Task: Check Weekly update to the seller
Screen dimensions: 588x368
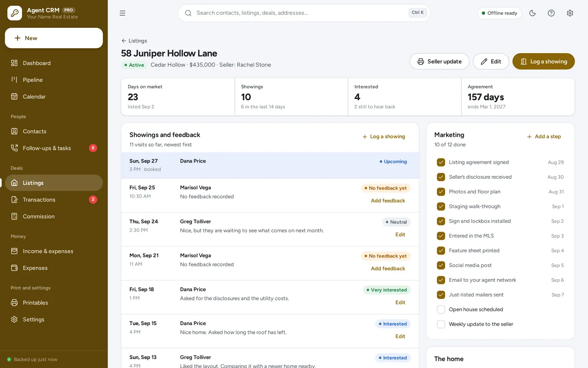Action: click(441, 324)
